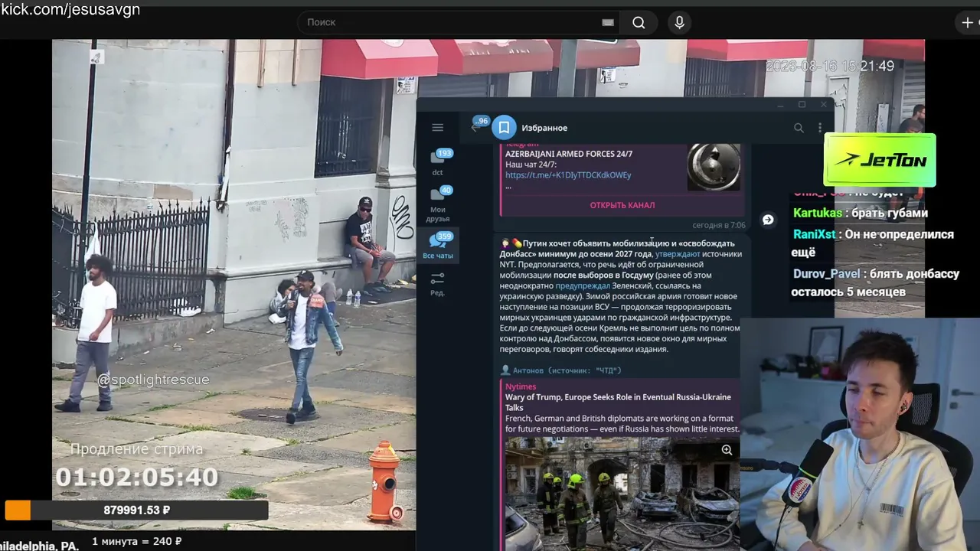Click the ОТКРЫТЬ КАНАЛ button
980x551 pixels.
click(x=622, y=205)
